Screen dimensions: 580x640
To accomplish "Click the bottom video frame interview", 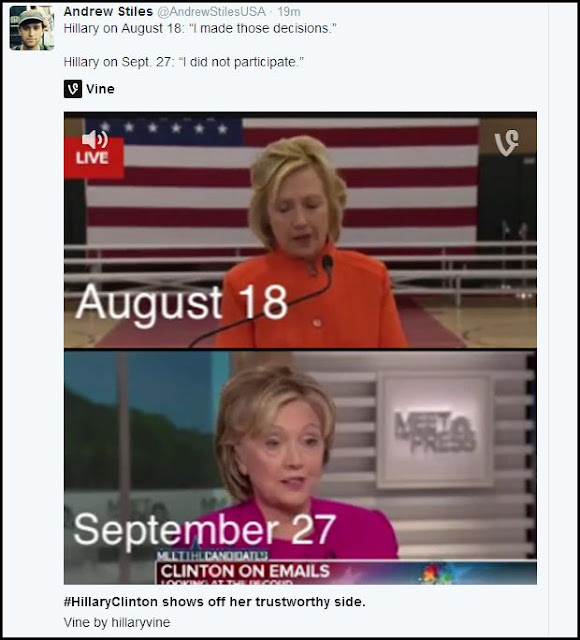I will tap(300, 467).
